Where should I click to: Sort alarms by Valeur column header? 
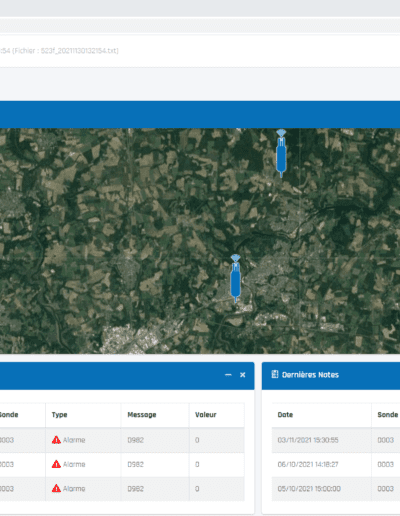pyautogui.click(x=206, y=415)
